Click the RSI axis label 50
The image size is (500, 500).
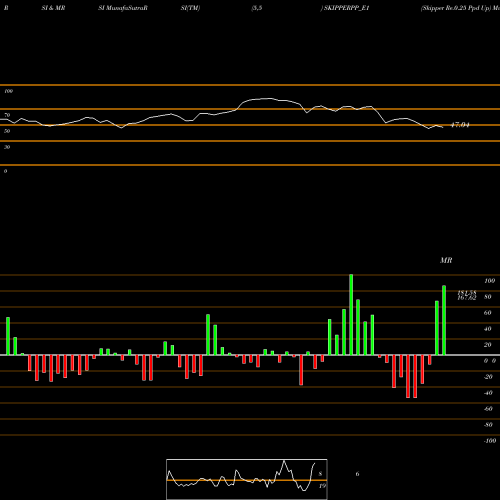[x=7, y=131]
